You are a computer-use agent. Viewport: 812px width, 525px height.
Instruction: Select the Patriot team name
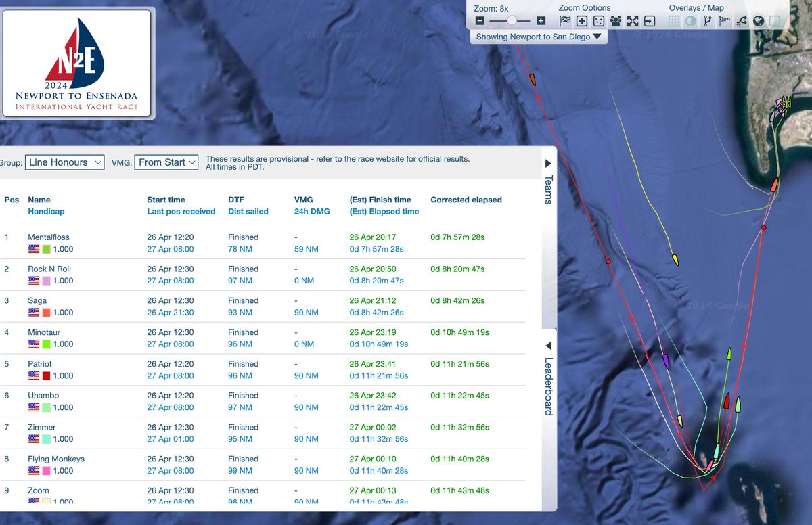pyautogui.click(x=40, y=364)
